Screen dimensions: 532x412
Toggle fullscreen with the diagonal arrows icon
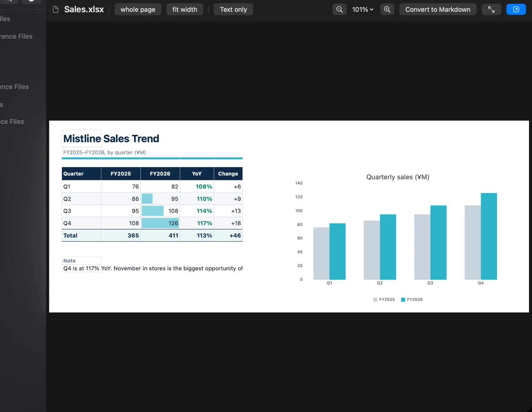tap(491, 10)
